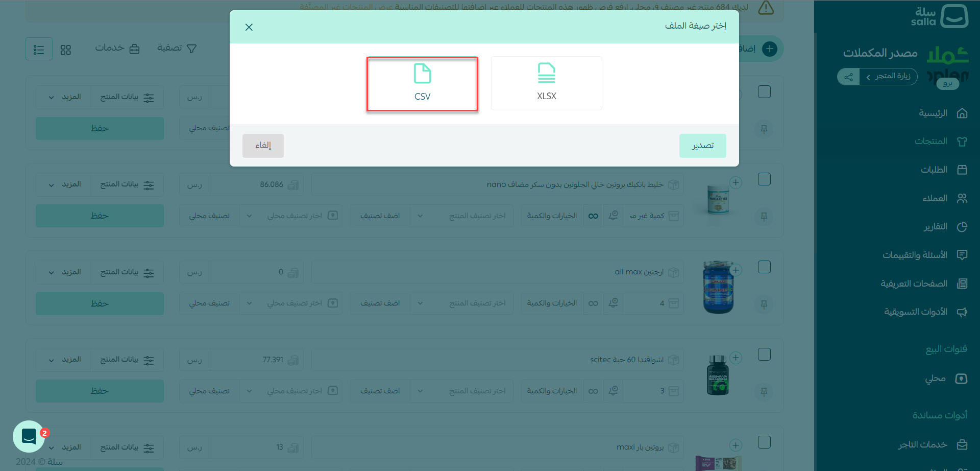This screenshot has height=471, width=980.
Task: Save the ارجنين all max product with حفظ
Action: pyautogui.click(x=100, y=303)
